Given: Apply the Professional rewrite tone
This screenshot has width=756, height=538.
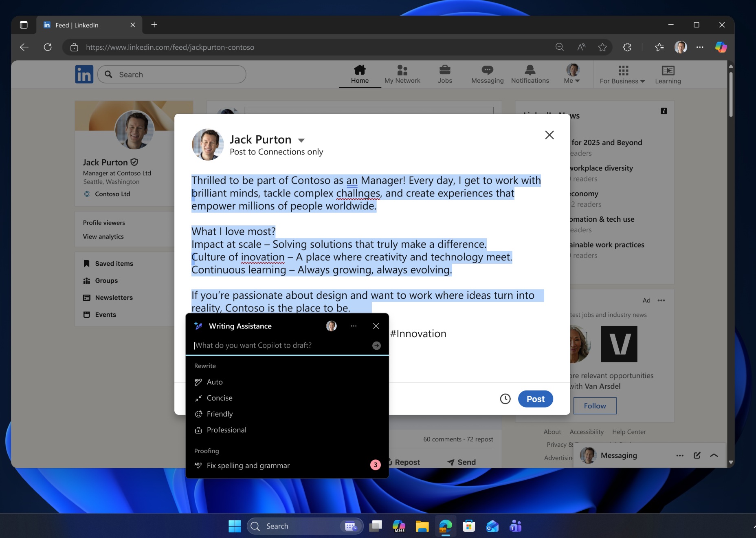Looking at the screenshot, I should click(x=226, y=430).
